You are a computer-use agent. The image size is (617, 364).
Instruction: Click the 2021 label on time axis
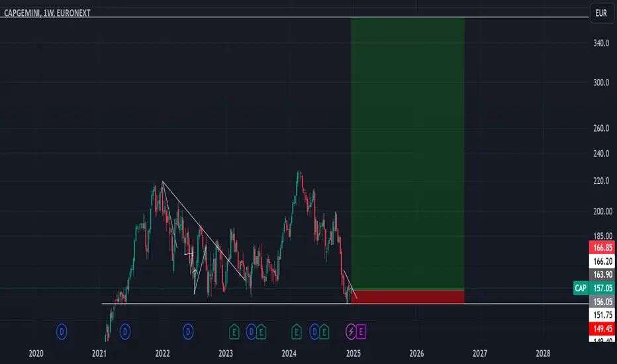click(99, 353)
